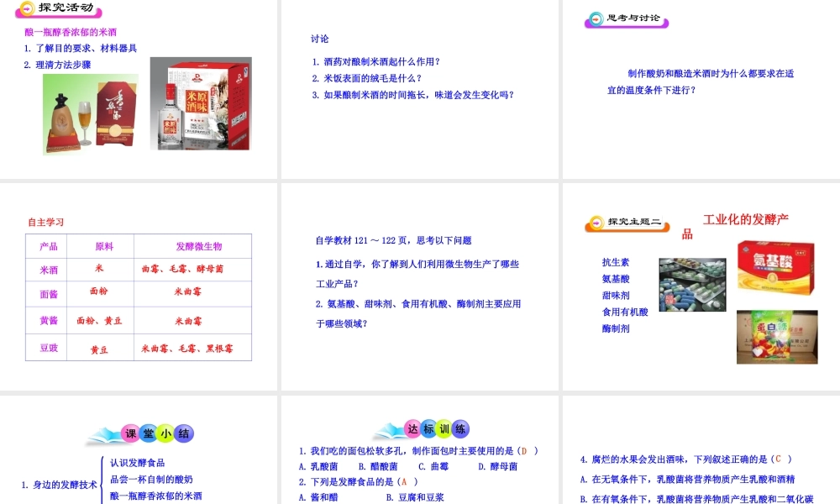Select question 2. 米饭表面的绒毛是什么？
The width and height of the screenshot is (840, 504).
click(x=367, y=78)
